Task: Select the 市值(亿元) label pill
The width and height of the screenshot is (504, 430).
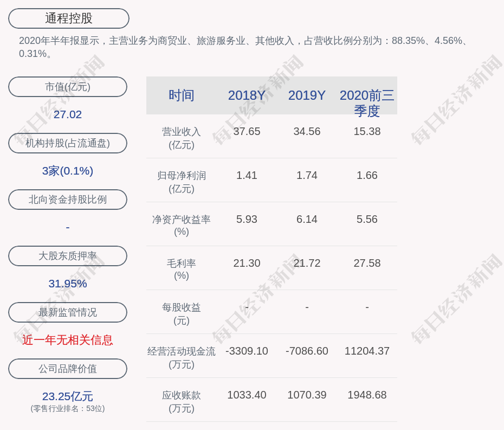Action: click(68, 87)
